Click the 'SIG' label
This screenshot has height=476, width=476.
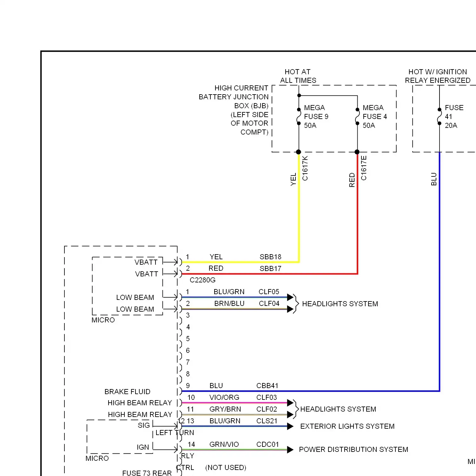(143, 425)
